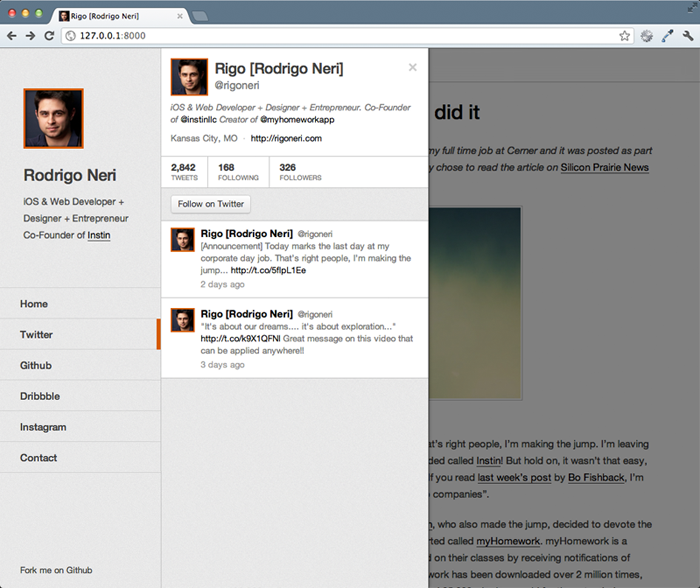Image resolution: width=700 pixels, height=588 pixels.
Task: Open http://t.co/5flpL1Ee tweet link
Action: (x=268, y=270)
